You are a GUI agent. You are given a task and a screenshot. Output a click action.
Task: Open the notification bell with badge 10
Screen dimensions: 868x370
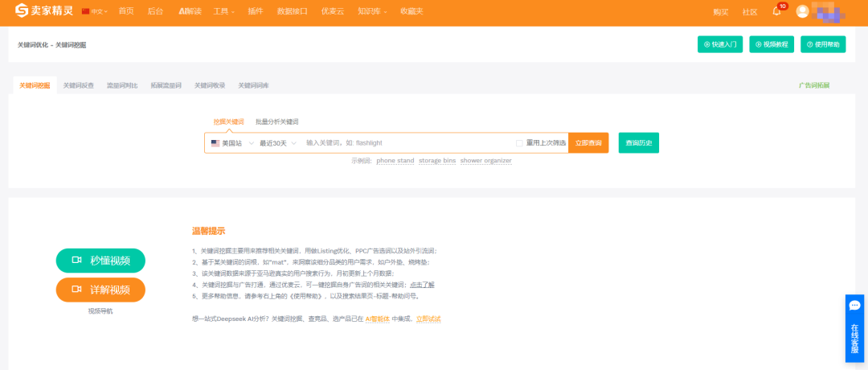pos(776,11)
